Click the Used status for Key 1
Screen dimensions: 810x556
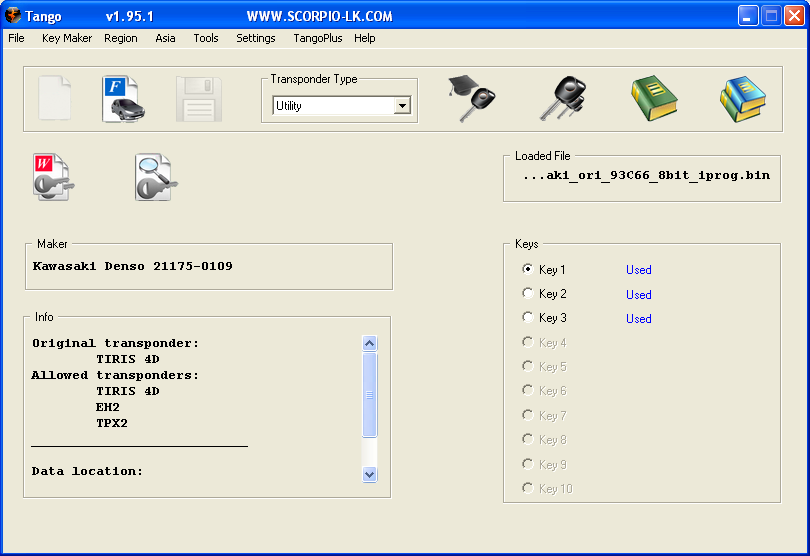coord(638,270)
